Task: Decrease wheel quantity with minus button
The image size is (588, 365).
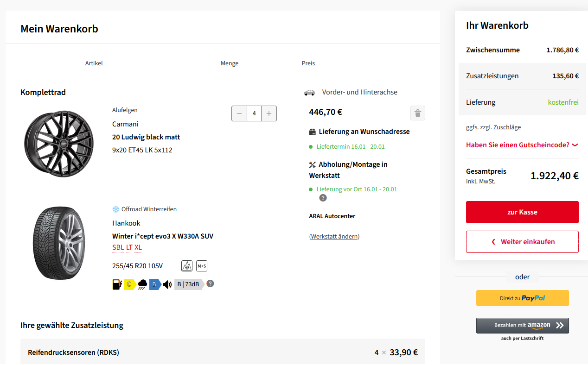Action: click(239, 113)
